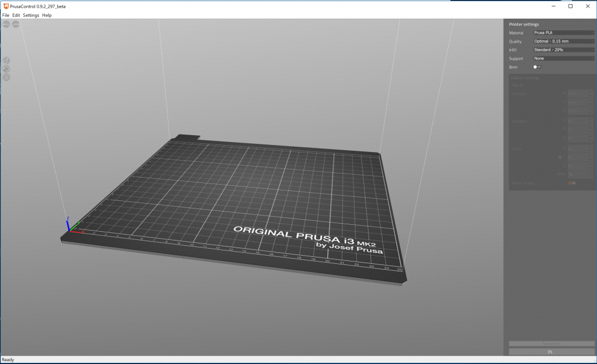Select the Rotate tool icon
The height and width of the screenshot is (364, 597).
(6, 69)
